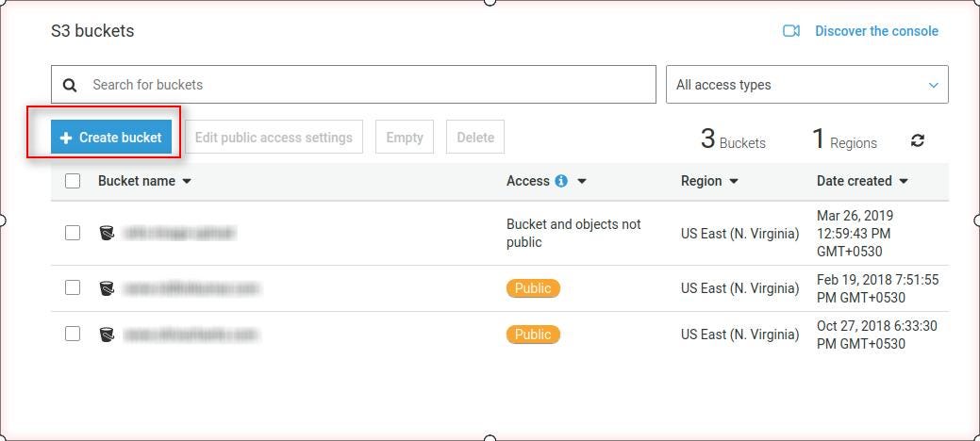This screenshot has width=980, height=441.
Task: Open blurred bucket name in Mar 26, 2019 row
Action: point(179,233)
